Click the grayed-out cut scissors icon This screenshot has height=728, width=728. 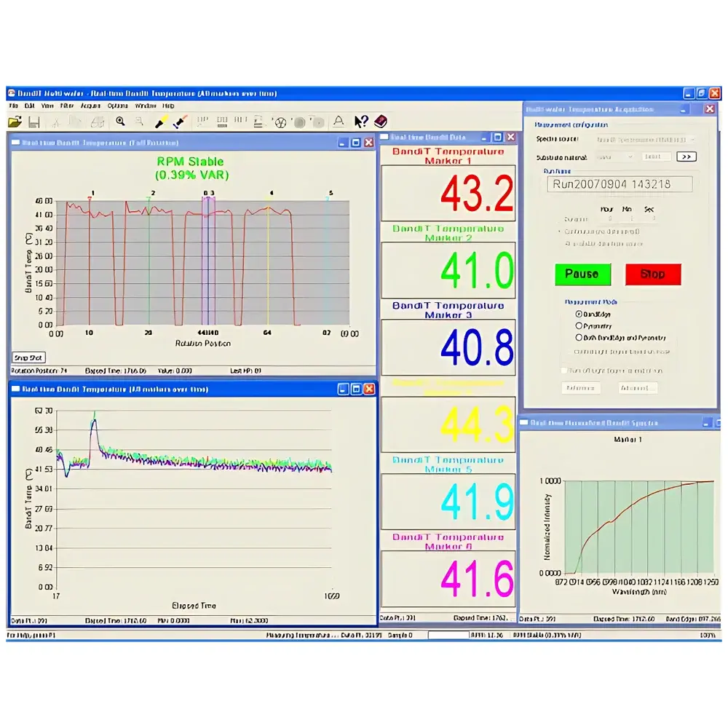[56, 122]
